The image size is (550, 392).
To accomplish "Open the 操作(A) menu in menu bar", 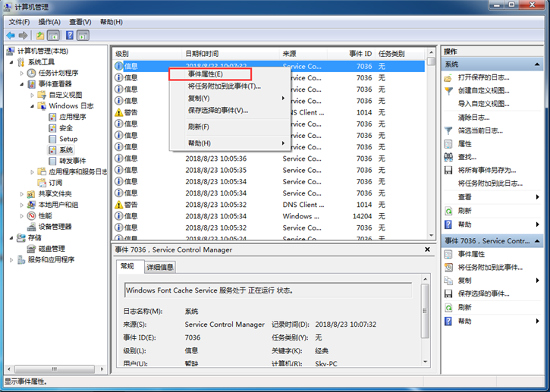I will pos(49,22).
